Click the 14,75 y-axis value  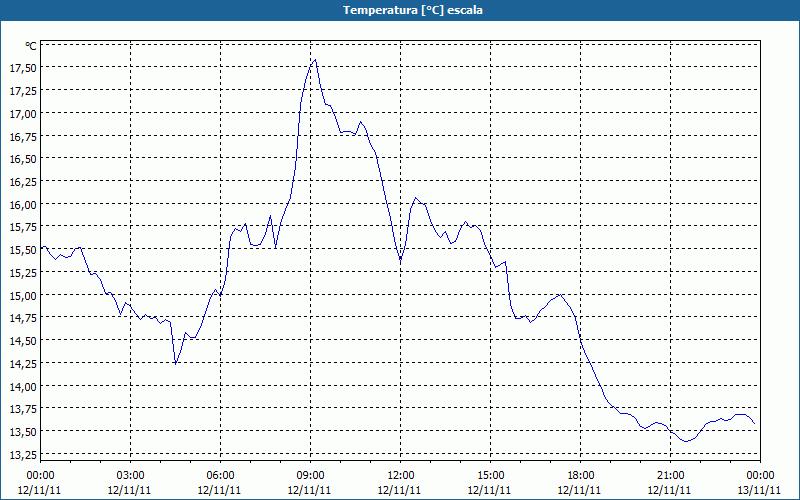pyautogui.click(x=23, y=318)
